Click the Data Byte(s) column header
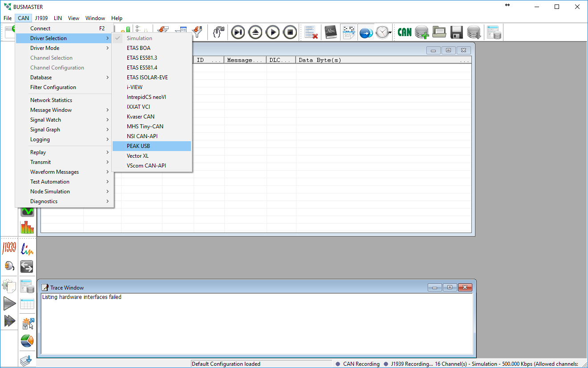 click(x=384, y=60)
